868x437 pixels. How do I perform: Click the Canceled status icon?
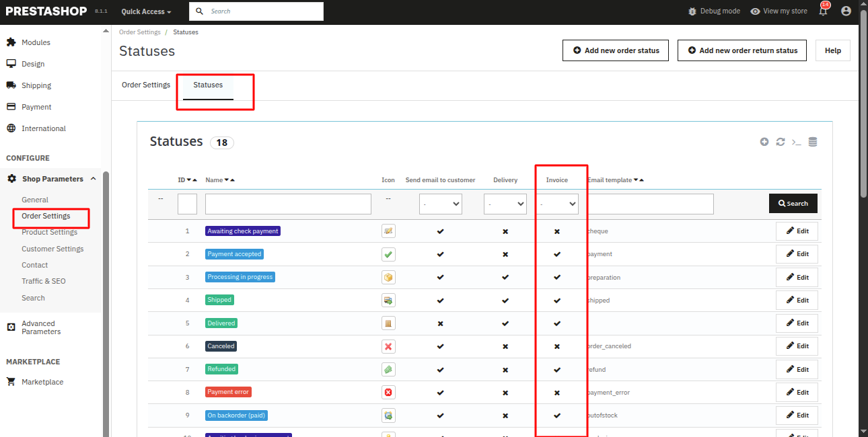point(388,346)
